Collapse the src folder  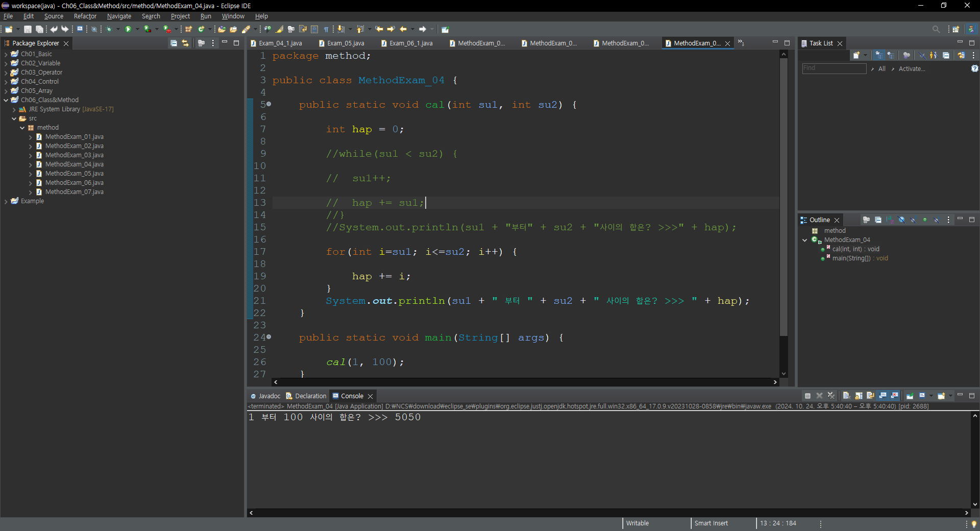coord(14,118)
